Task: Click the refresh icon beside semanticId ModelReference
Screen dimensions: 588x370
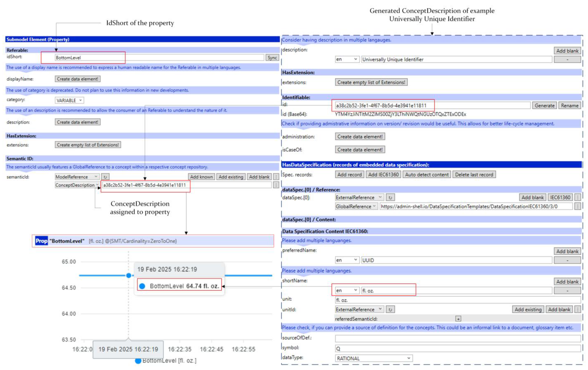Action: coord(105,177)
